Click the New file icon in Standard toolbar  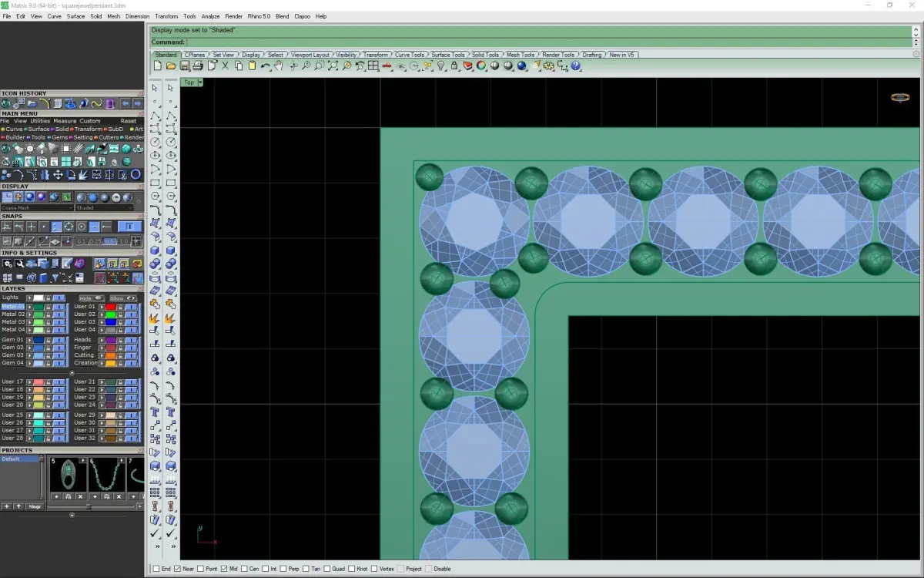coord(157,66)
